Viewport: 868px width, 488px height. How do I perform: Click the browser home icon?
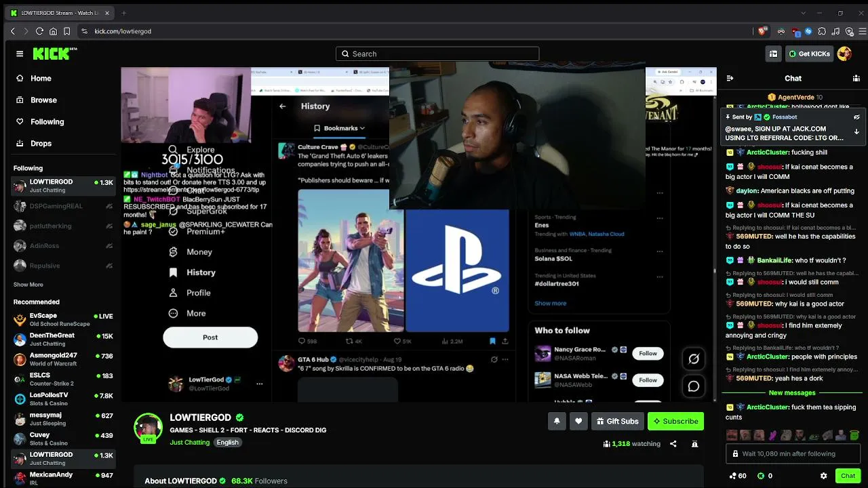coord(53,31)
